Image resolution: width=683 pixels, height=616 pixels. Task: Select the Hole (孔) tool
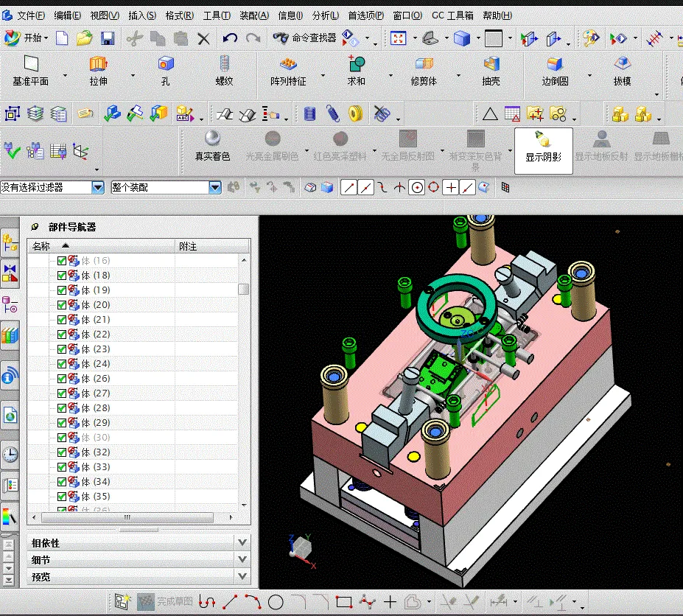click(166, 72)
